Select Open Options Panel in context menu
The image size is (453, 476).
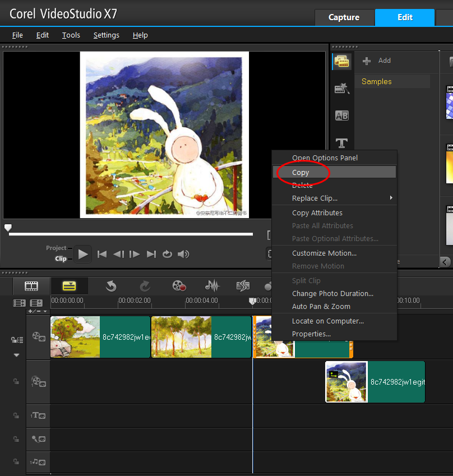point(334,158)
